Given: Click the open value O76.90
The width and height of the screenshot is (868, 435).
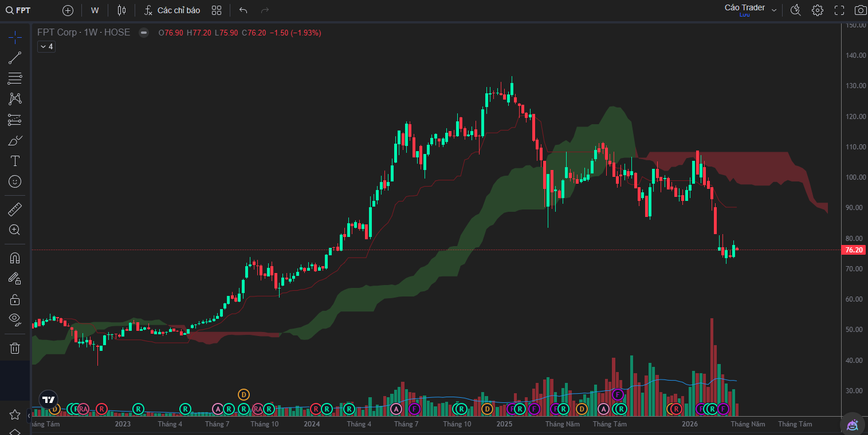Looking at the screenshot, I should coord(171,33).
